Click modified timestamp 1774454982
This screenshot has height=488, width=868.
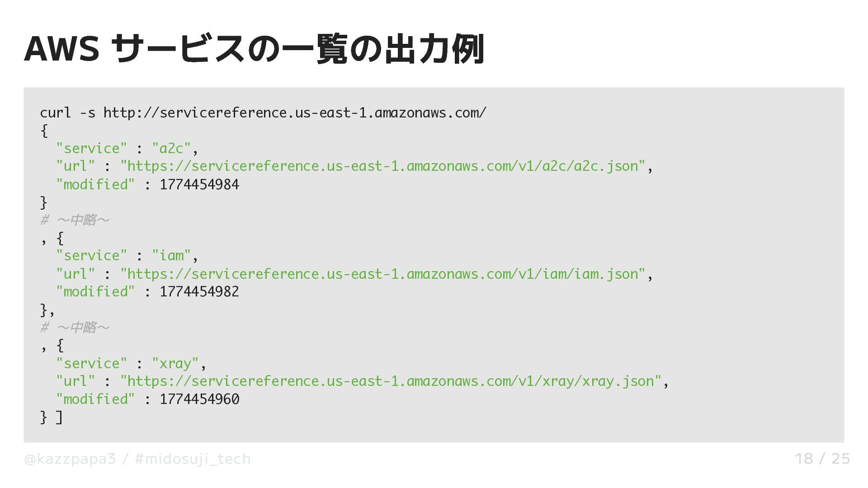tap(199, 292)
